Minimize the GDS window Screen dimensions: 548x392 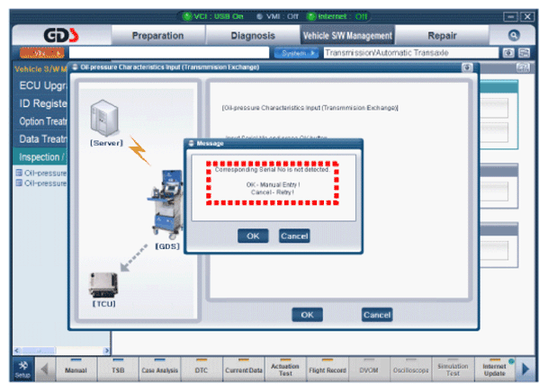(x=510, y=16)
